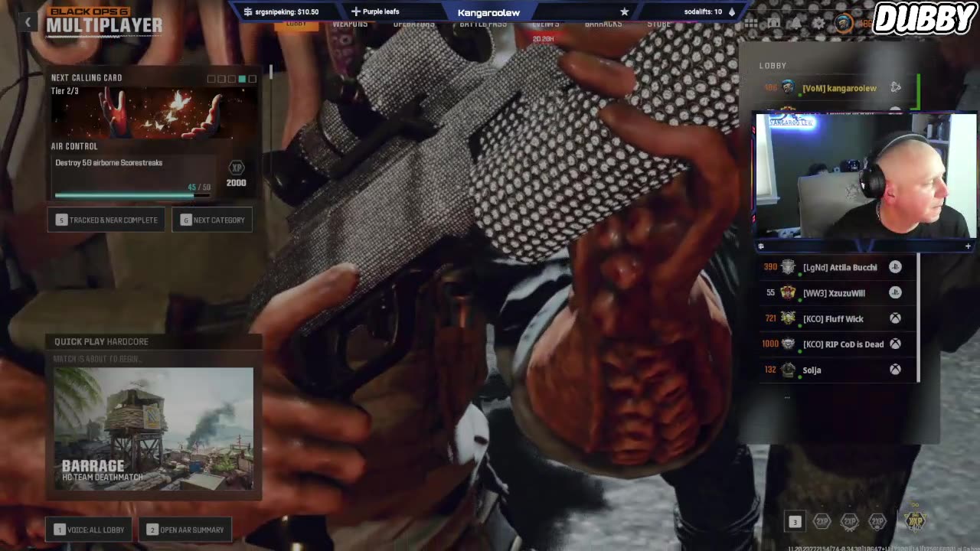Click the sodalifts: 10 alert
The height and width of the screenshot is (551, 980).
tap(703, 11)
